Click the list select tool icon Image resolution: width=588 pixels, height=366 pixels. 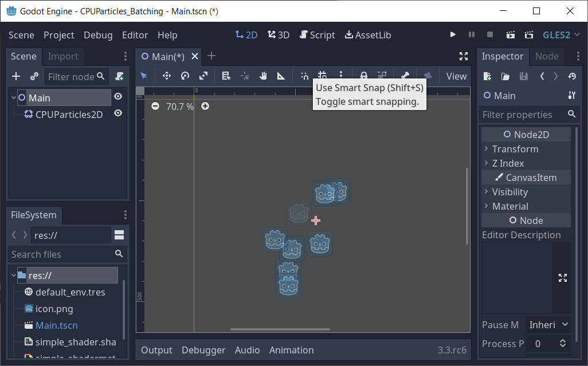point(226,76)
